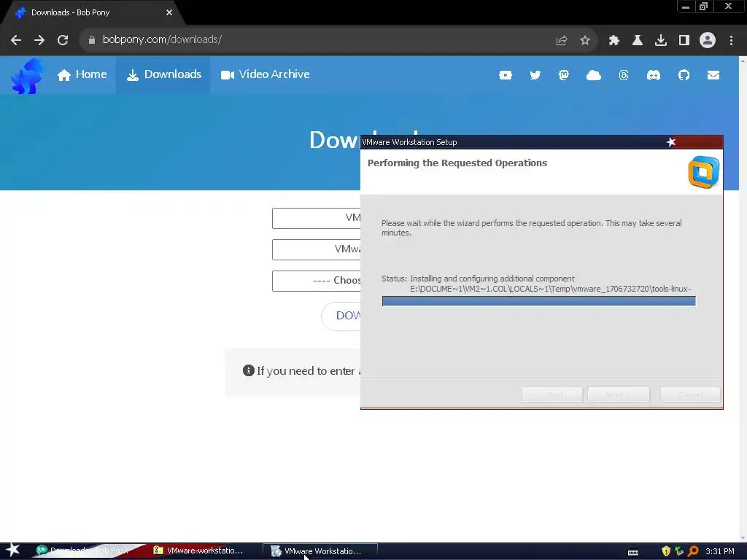Image resolution: width=747 pixels, height=560 pixels.
Task: Open the Mastodon social icon
Action: tap(564, 75)
